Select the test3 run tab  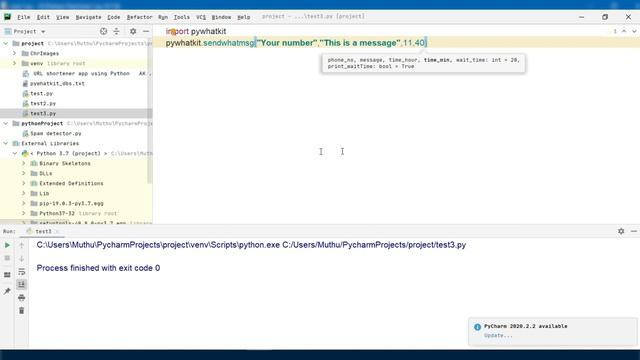[x=43, y=231]
